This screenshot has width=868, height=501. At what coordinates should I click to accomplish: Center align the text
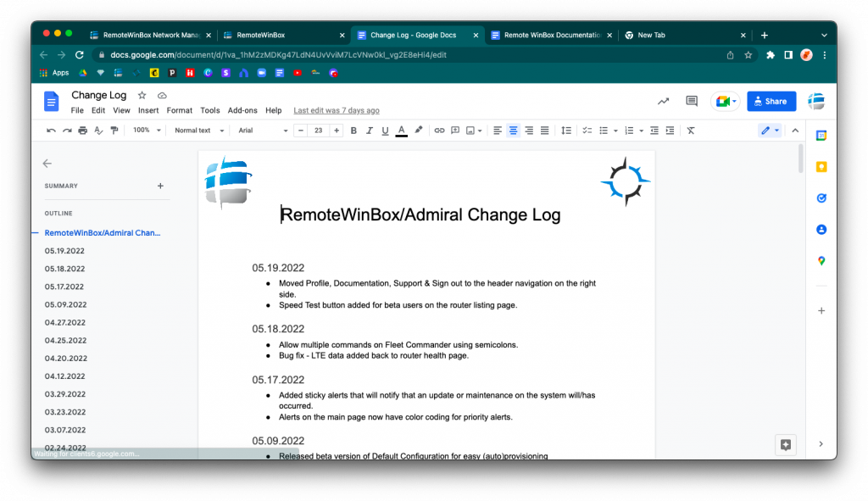click(x=513, y=131)
